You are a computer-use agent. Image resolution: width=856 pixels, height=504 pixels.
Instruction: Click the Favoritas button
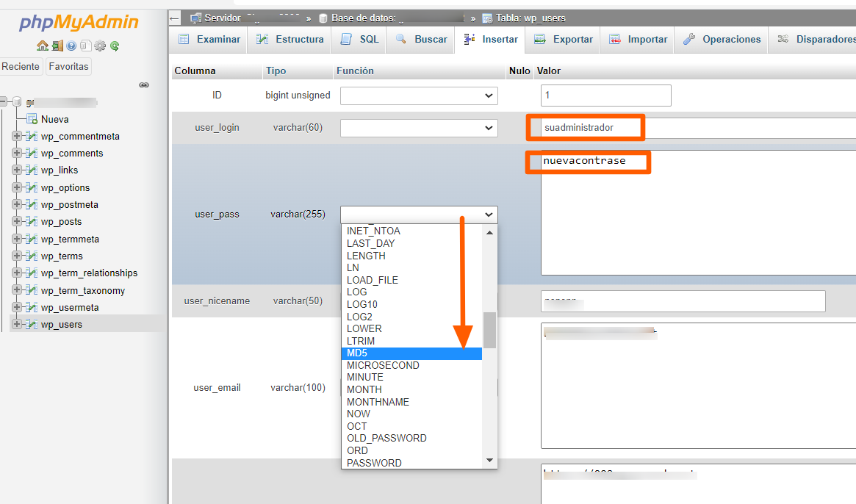point(68,67)
